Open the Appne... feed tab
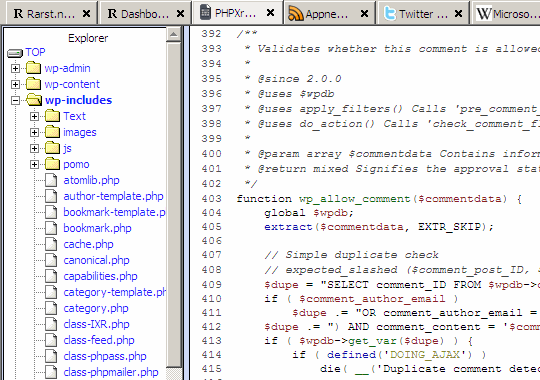The height and width of the screenshot is (380, 540). tap(330, 13)
